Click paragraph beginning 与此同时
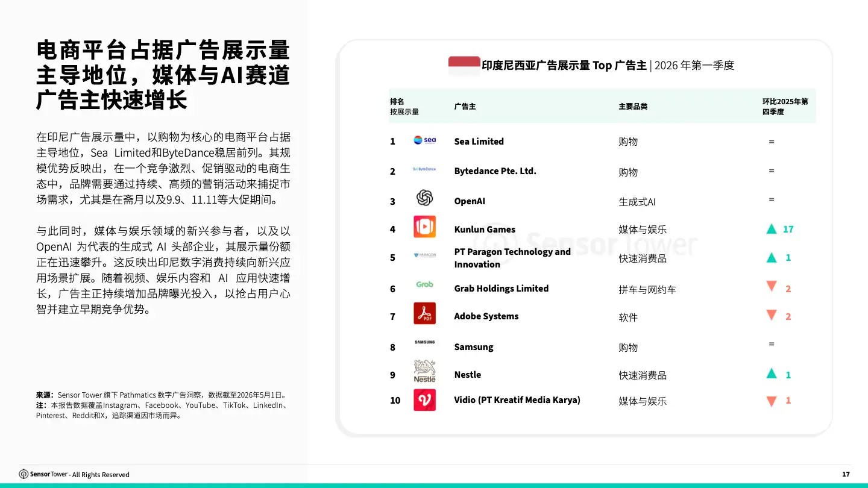 click(x=163, y=271)
